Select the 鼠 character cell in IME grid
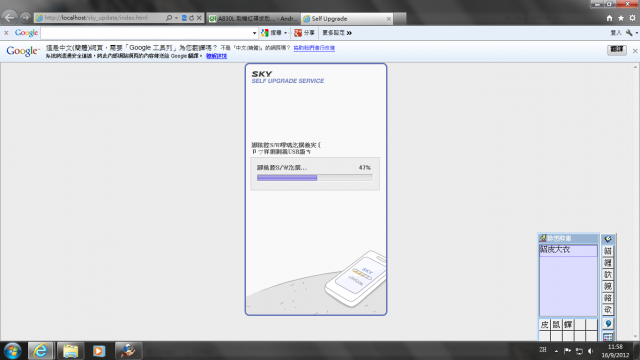 tap(556, 325)
